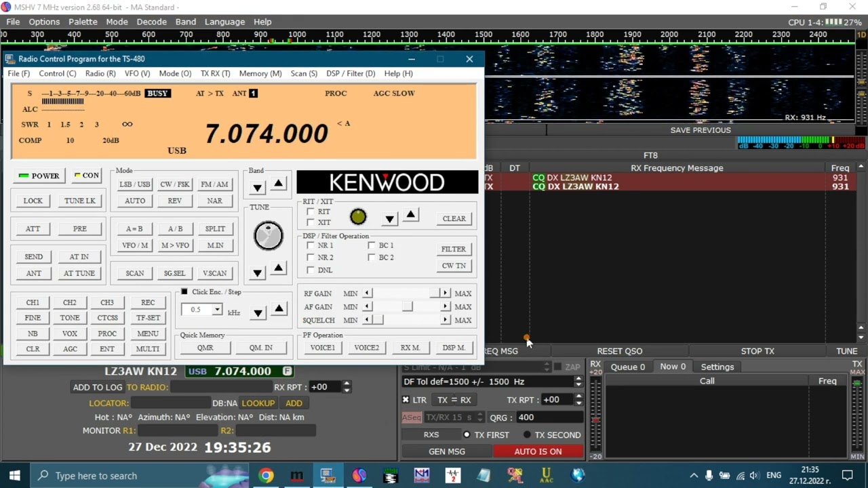The width and height of the screenshot is (868, 488).
Task: Switch to the Settings tab
Action: click(x=717, y=367)
